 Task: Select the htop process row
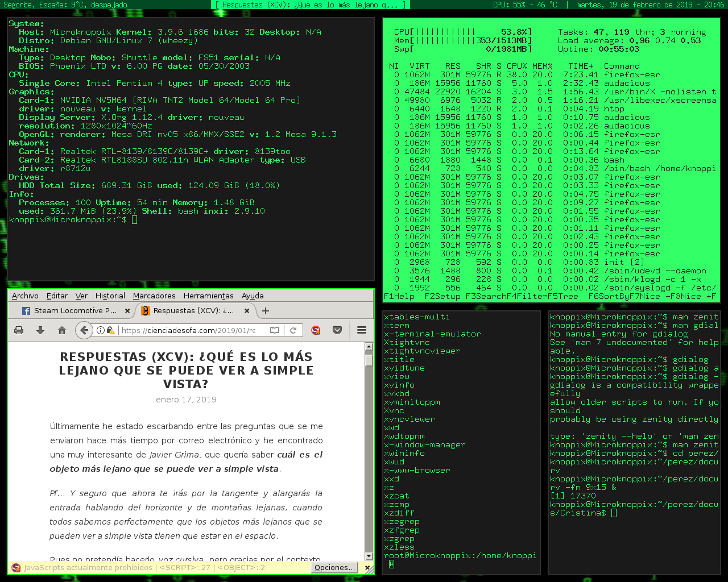click(550, 109)
